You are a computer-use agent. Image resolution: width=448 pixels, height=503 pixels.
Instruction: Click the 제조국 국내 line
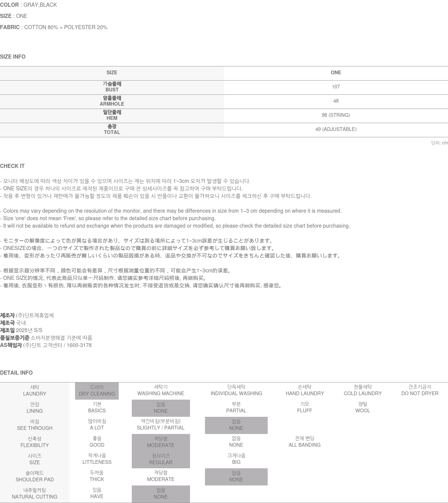point(13,323)
